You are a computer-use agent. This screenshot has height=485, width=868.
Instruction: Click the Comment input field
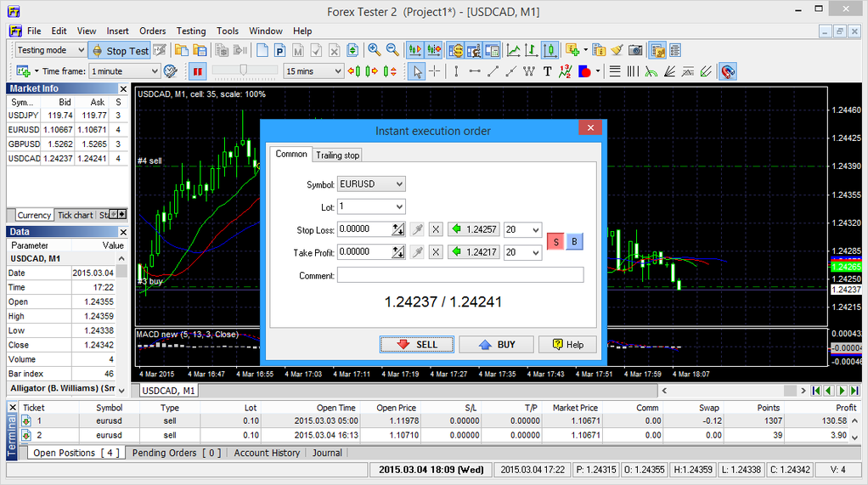tap(460, 275)
